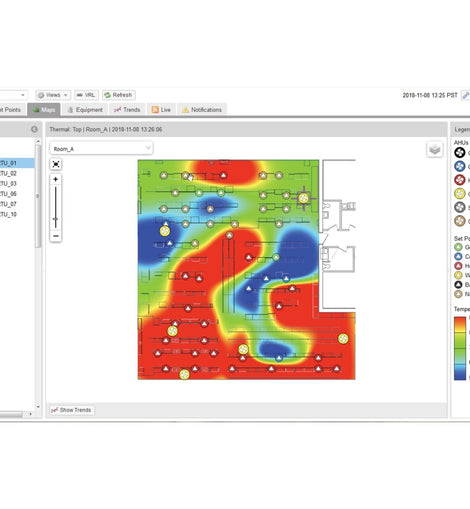
Task: Open the map layers stack icon
Action: point(435,149)
